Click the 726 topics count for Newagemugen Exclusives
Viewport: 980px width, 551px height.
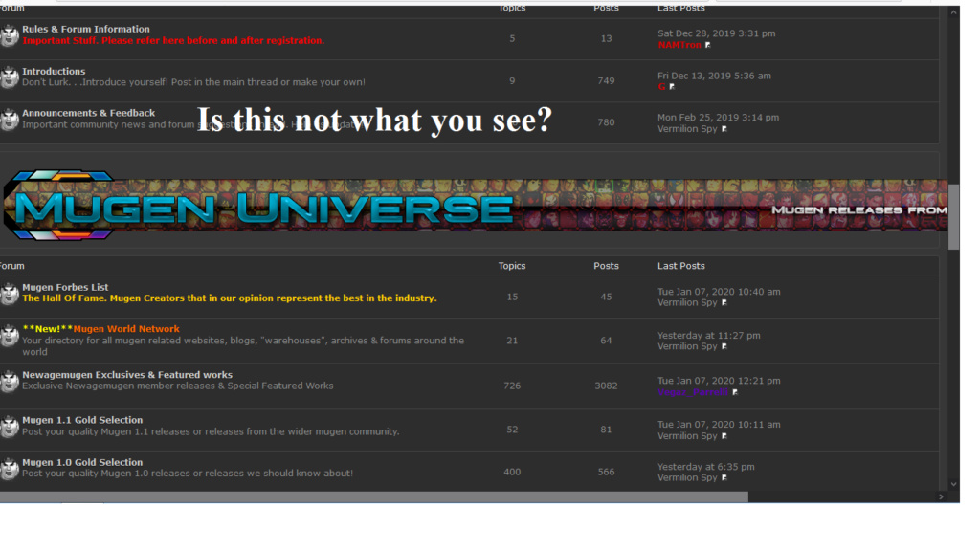[x=512, y=386]
